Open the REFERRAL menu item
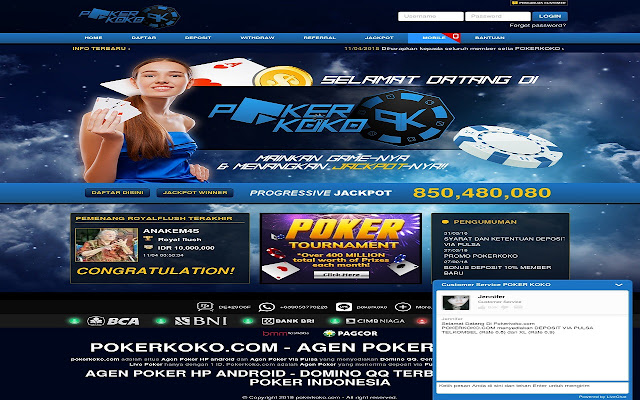 pos(320,38)
